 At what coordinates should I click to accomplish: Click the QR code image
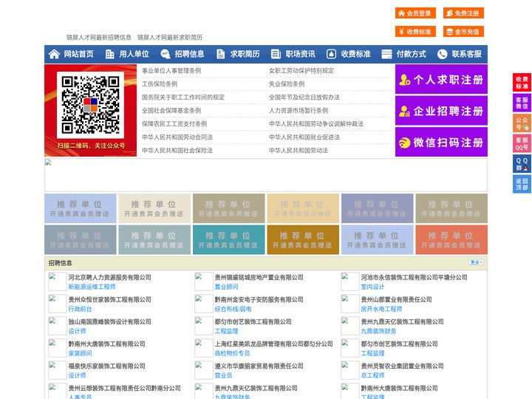pyautogui.click(x=90, y=105)
